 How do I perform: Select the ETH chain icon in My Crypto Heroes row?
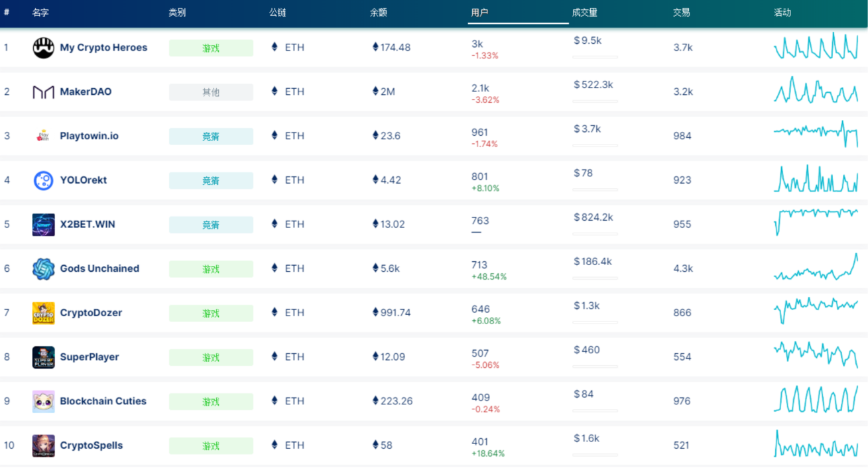click(275, 47)
